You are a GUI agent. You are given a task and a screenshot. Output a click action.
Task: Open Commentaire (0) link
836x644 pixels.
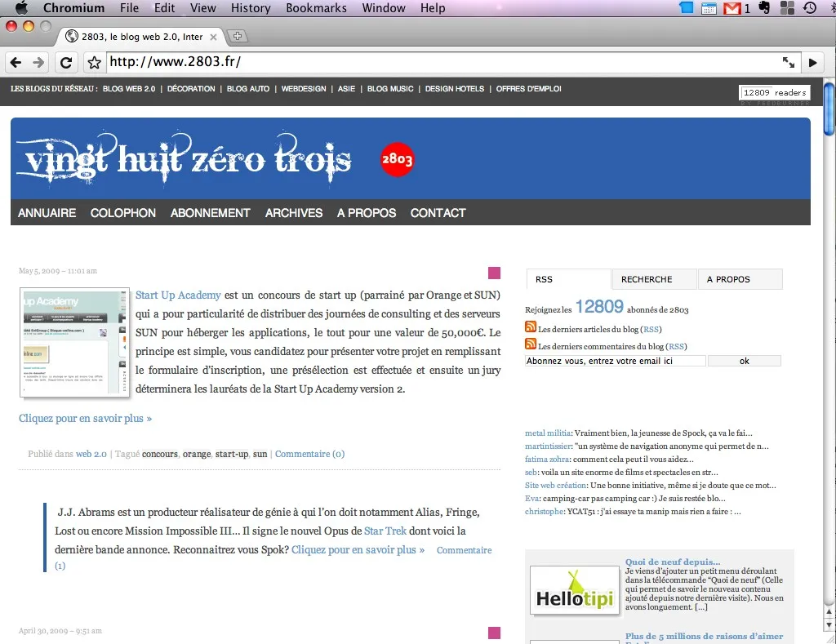309,454
